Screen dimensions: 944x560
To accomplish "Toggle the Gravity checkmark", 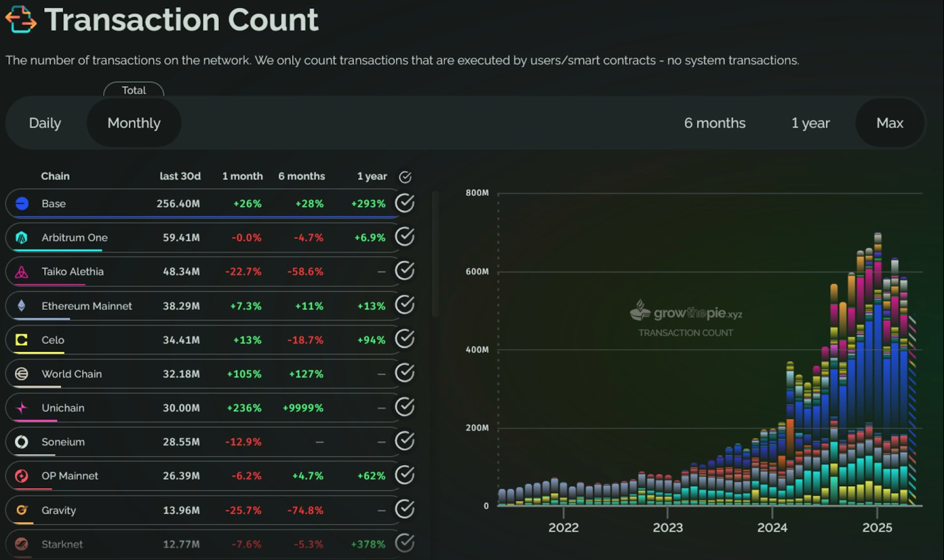I will 405,509.
